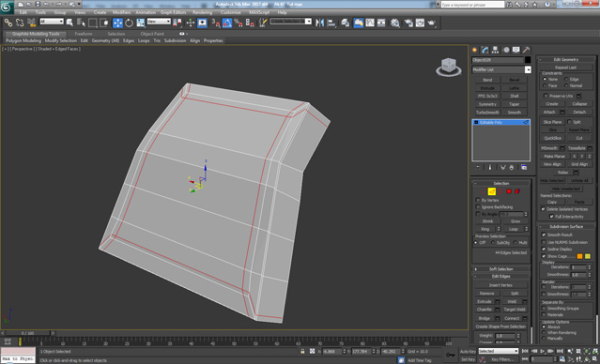
Task: Click the Render teapot icon
Action: click(432, 23)
